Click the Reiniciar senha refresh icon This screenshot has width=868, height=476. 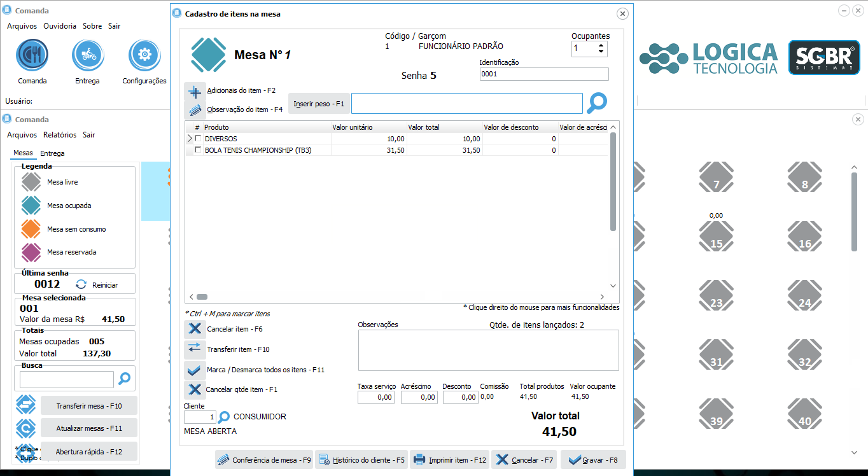click(81, 284)
